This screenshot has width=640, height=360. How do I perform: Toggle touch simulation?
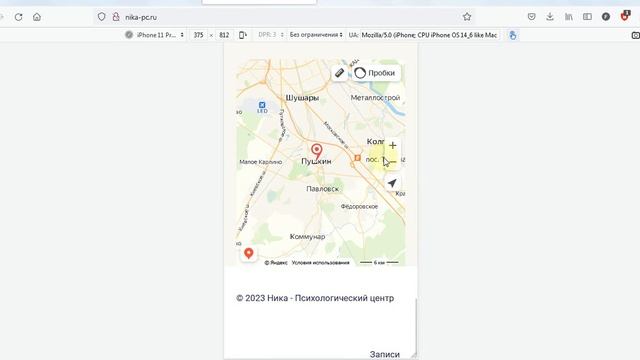tap(513, 35)
